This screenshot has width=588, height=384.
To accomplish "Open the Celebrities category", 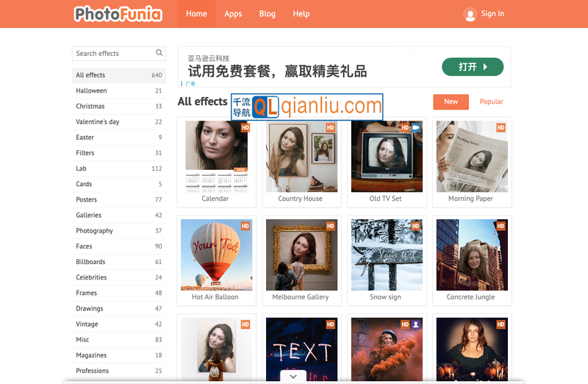I will pos(119,277).
